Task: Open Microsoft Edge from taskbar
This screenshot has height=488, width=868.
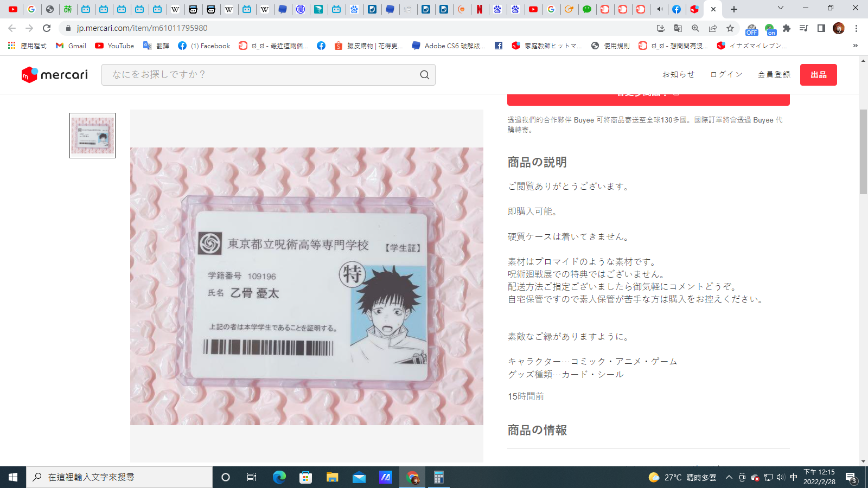Action: (x=279, y=477)
